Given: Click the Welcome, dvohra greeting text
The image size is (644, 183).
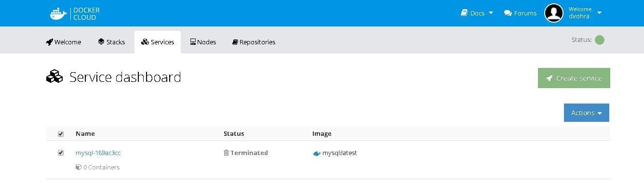Looking at the screenshot, I should click(x=580, y=13).
